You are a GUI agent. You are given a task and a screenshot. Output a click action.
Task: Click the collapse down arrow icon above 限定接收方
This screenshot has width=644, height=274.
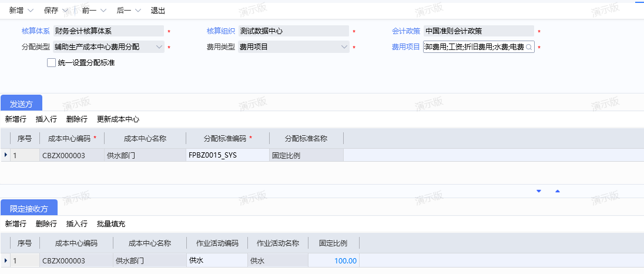539,191
